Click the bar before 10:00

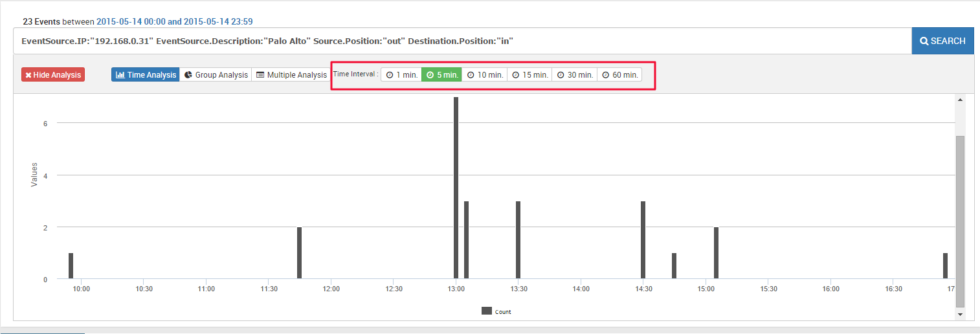[x=71, y=266]
